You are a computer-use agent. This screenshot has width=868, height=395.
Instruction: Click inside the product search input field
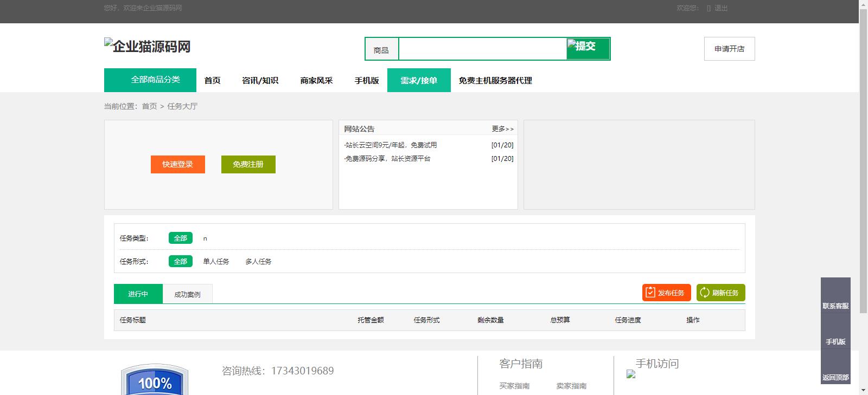tap(482, 49)
